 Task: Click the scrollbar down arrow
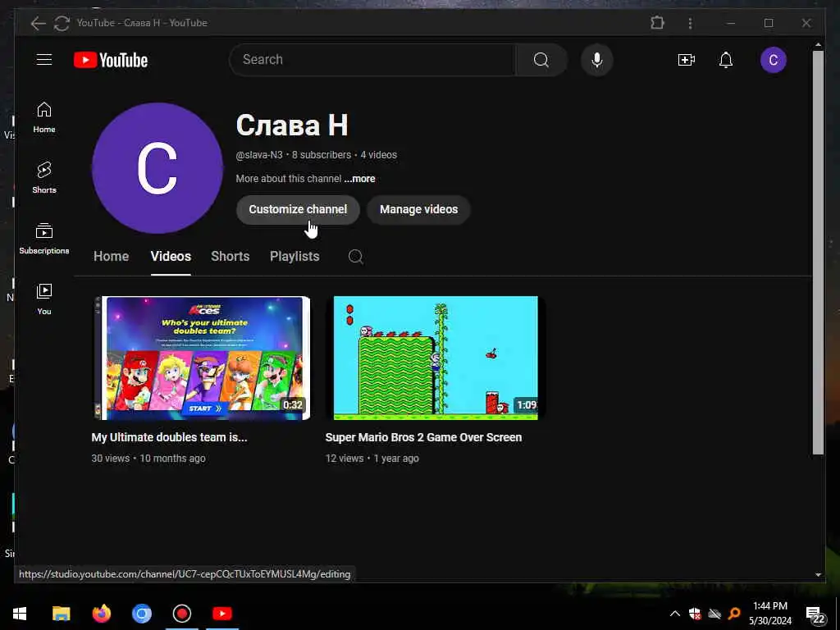coord(818,575)
